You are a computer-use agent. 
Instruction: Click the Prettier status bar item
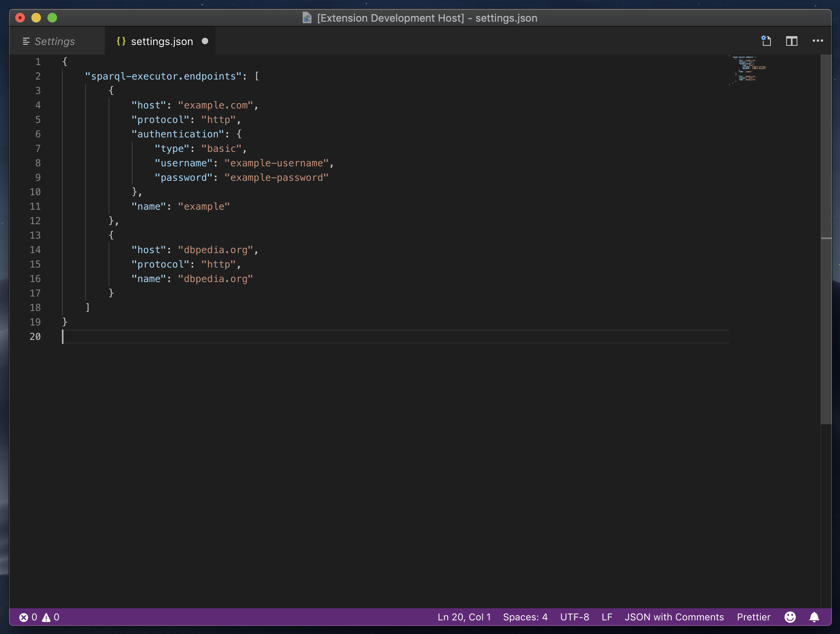pyautogui.click(x=753, y=617)
